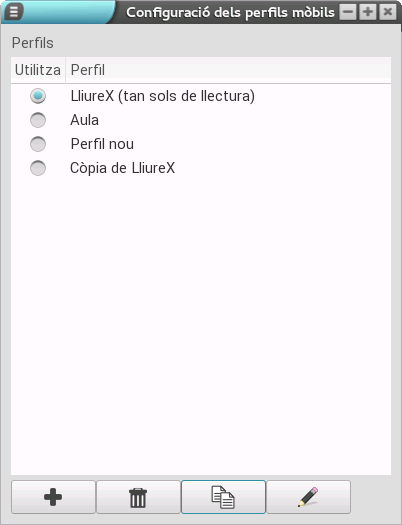Image resolution: width=402 pixels, height=525 pixels.
Task: Click the window title text in titlebar
Action: click(x=230, y=13)
